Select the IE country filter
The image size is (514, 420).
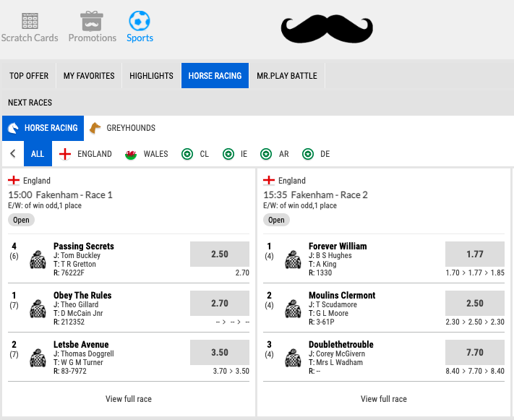point(228,154)
